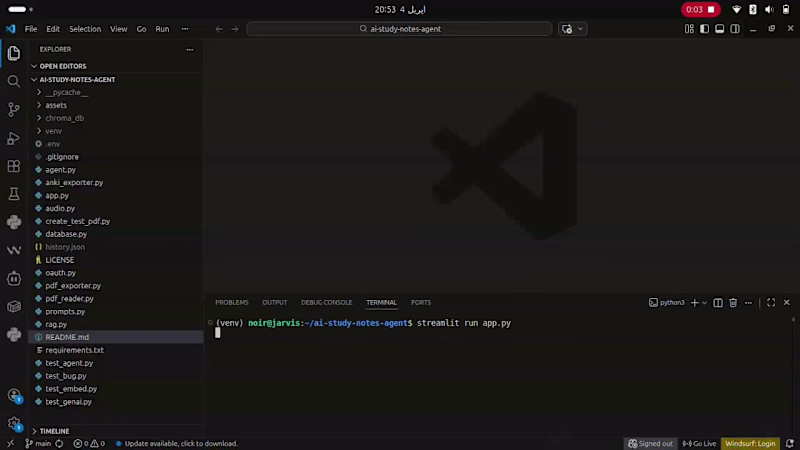Open requirements.txt in the explorer
This screenshot has height=450, width=800.
click(74, 350)
